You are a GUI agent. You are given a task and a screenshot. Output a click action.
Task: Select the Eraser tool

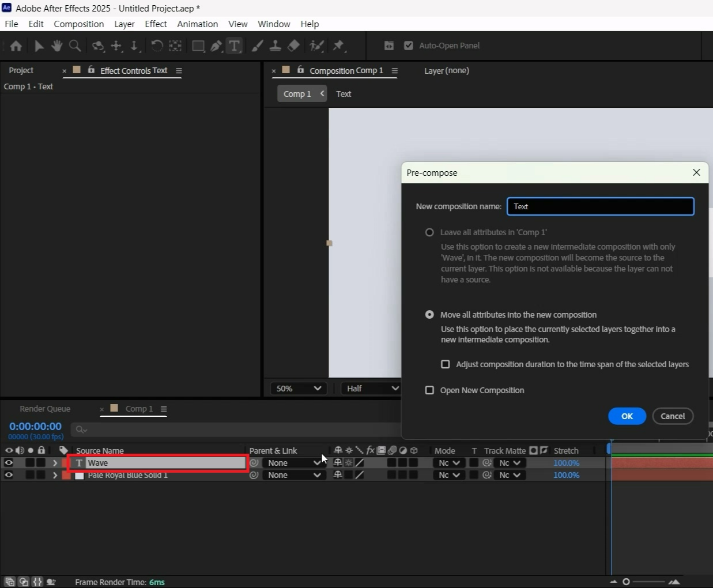(x=293, y=46)
